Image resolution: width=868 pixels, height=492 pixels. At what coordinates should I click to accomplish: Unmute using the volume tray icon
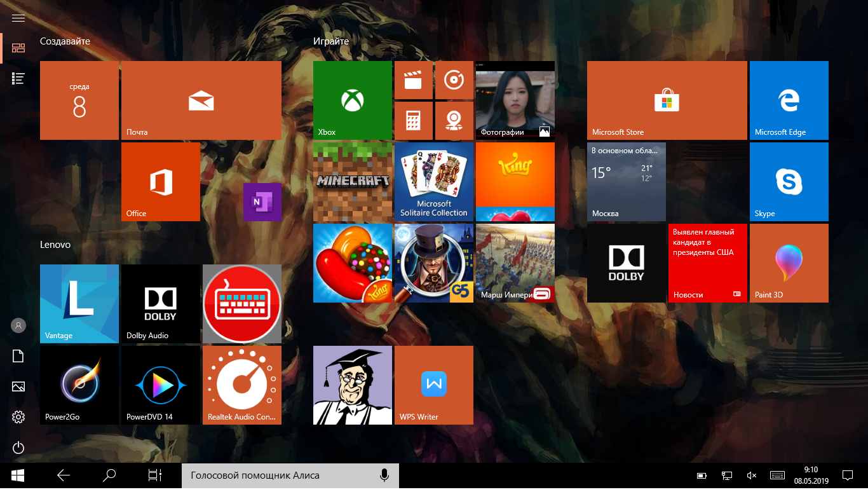click(x=752, y=475)
